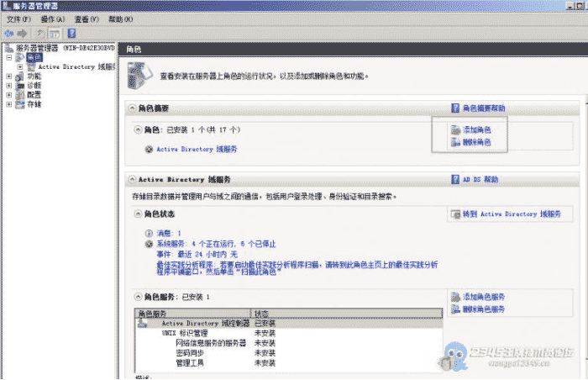The width and height of the screenshot is (588, 380).
Task: Select the 配置 tree item
Action: [x=34, y=95]
